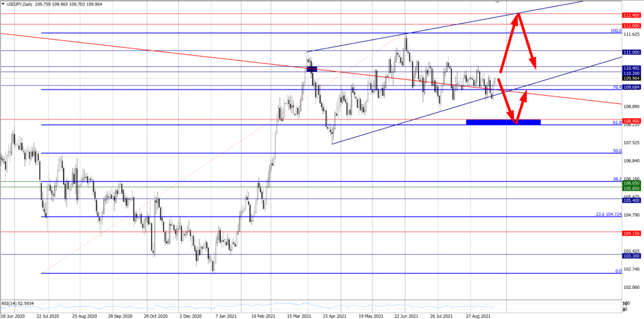Click the dark blue 105.400 price label
644x319 pixels.
631,200
